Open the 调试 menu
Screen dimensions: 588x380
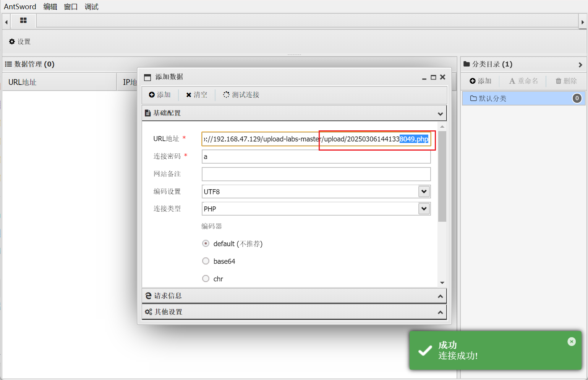pos(91,6)
